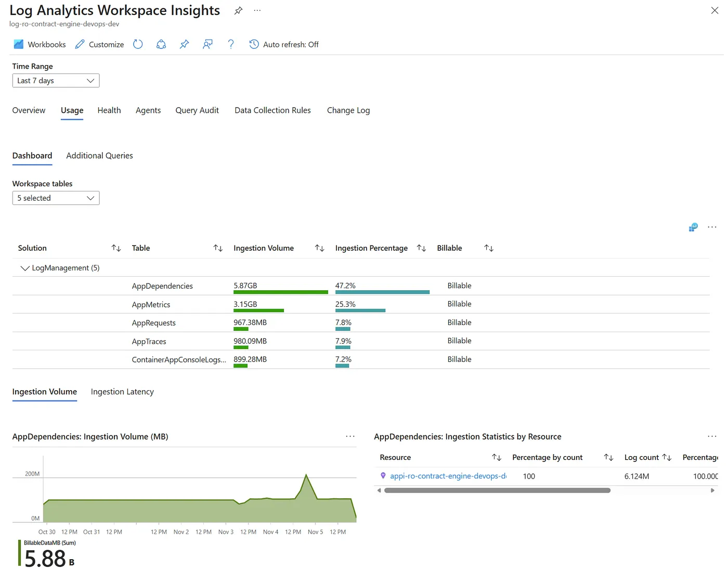Screen dimensions: 728x580
Task: Open the Help question mark icon
Action: coord(231,44)
